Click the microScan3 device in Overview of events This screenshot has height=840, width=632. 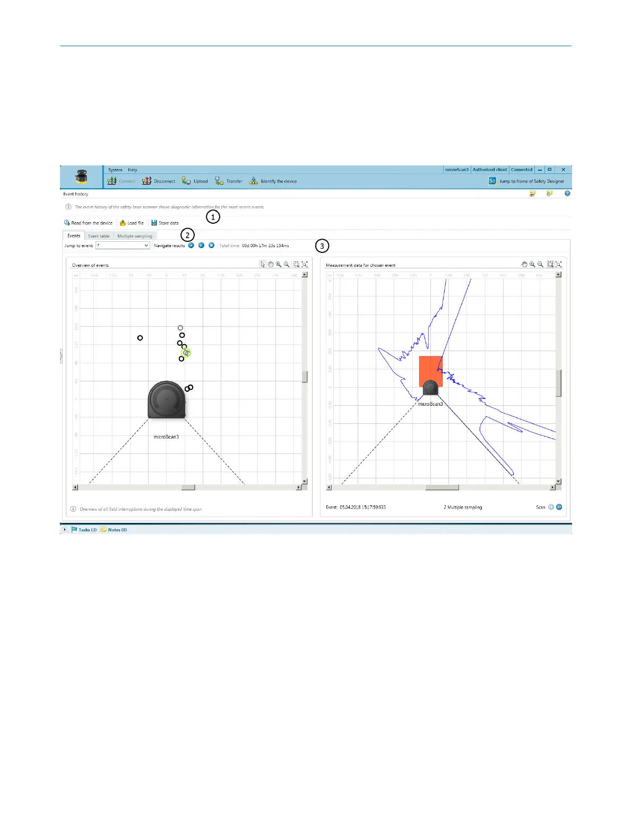point(167,399)
